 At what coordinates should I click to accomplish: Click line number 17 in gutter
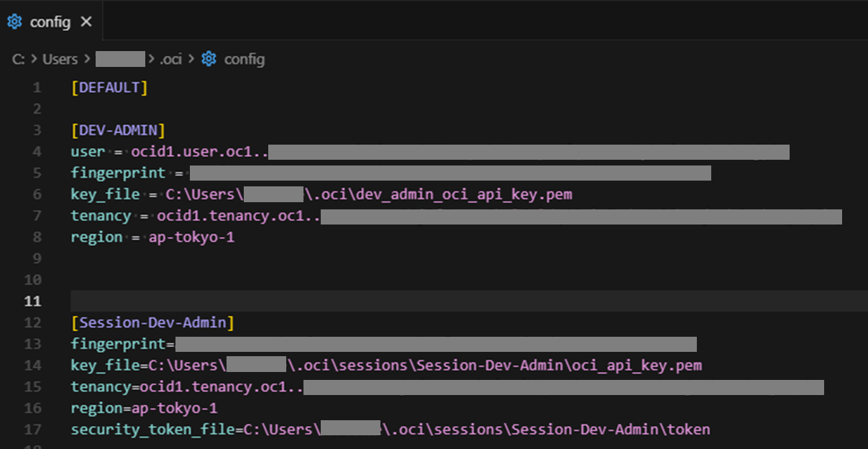coord(34,430)
